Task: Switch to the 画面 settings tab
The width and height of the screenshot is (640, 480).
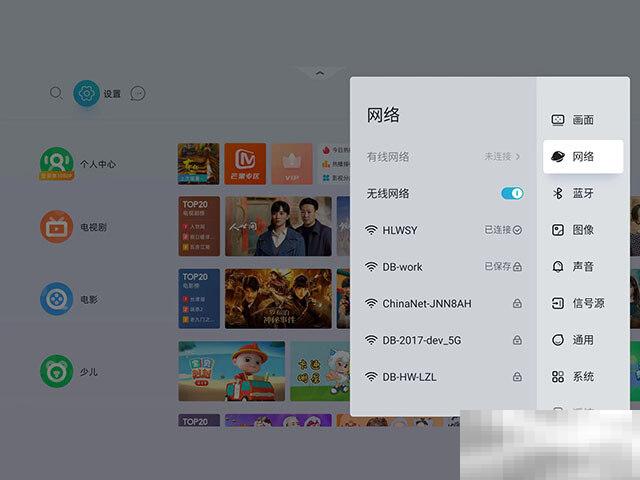Action: click(x=583, y=120)
